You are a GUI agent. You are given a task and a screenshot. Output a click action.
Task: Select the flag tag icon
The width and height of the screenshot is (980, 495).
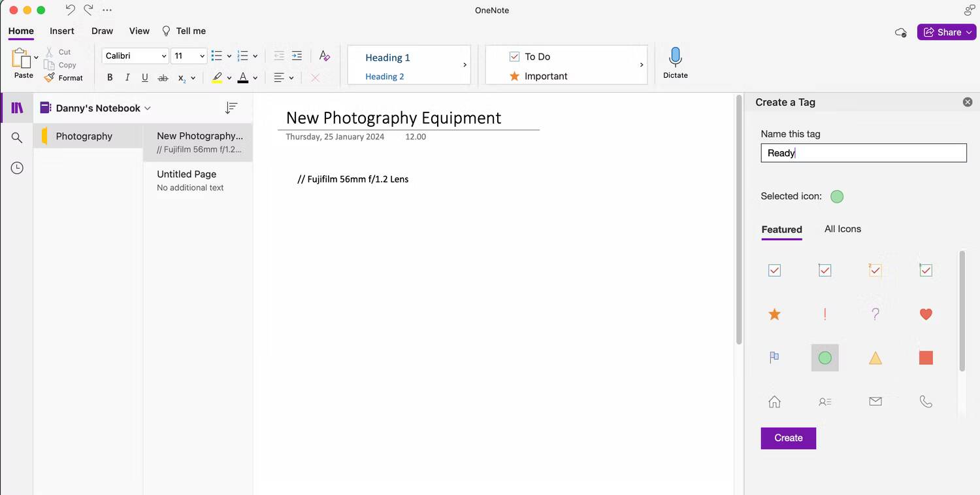pyautogui.click(x=774, y=358)
